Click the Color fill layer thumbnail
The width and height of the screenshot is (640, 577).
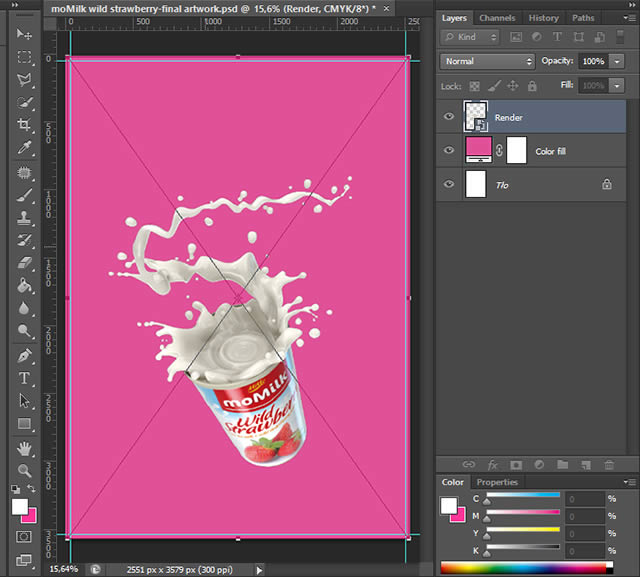[x=478, y=150]
